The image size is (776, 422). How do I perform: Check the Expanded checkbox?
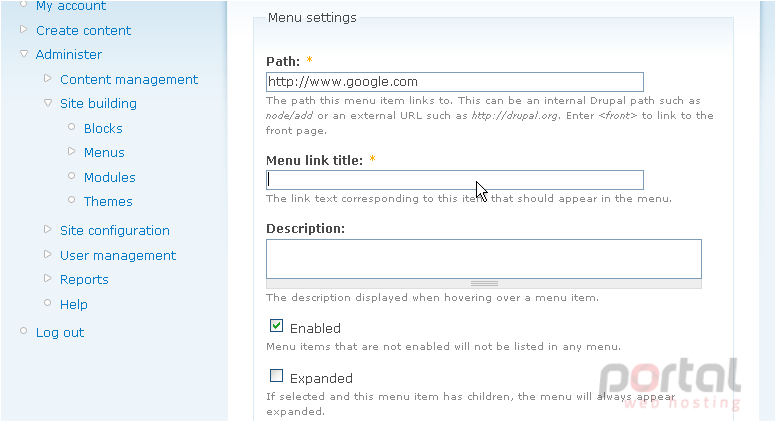(277, 376)
